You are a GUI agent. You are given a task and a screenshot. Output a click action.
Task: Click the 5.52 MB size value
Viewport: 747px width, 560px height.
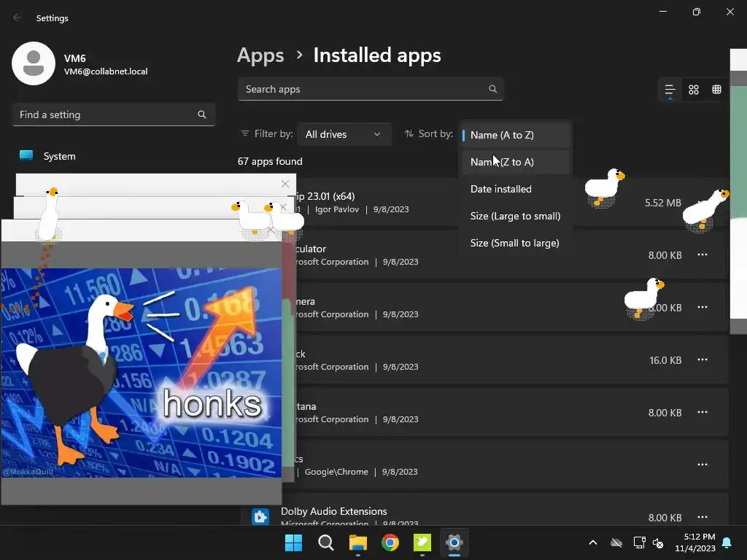click(x=662, y=203)
